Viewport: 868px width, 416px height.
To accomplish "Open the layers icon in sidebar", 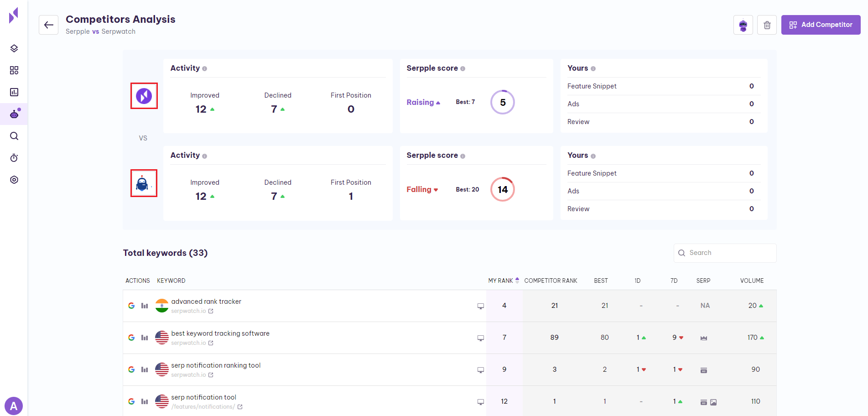I will [14, 48].
